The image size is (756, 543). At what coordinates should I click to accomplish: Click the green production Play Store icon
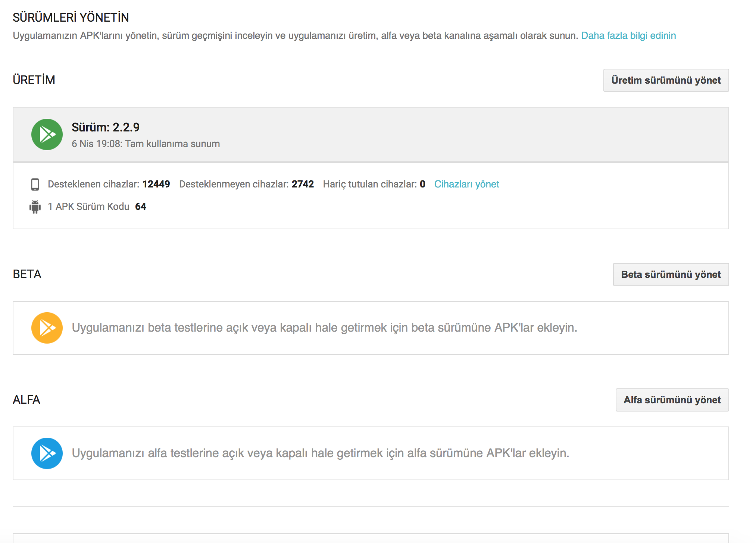pos(47,134)
